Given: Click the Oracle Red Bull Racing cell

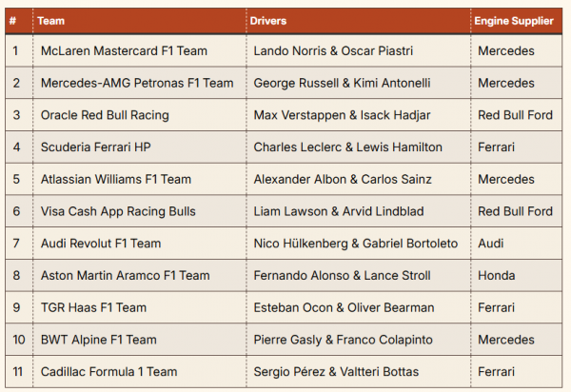Looking at the screenshot, I should (x=105, y=115).
